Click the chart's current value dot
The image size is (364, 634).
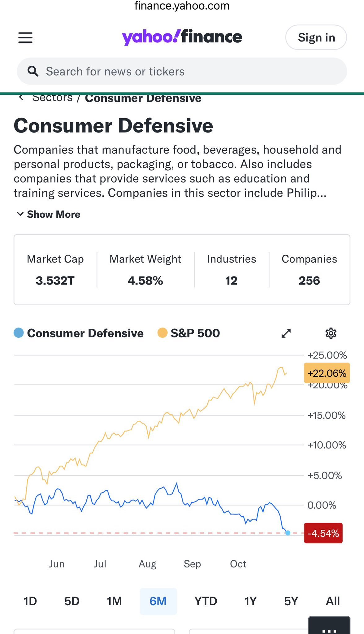click(288, 533)
